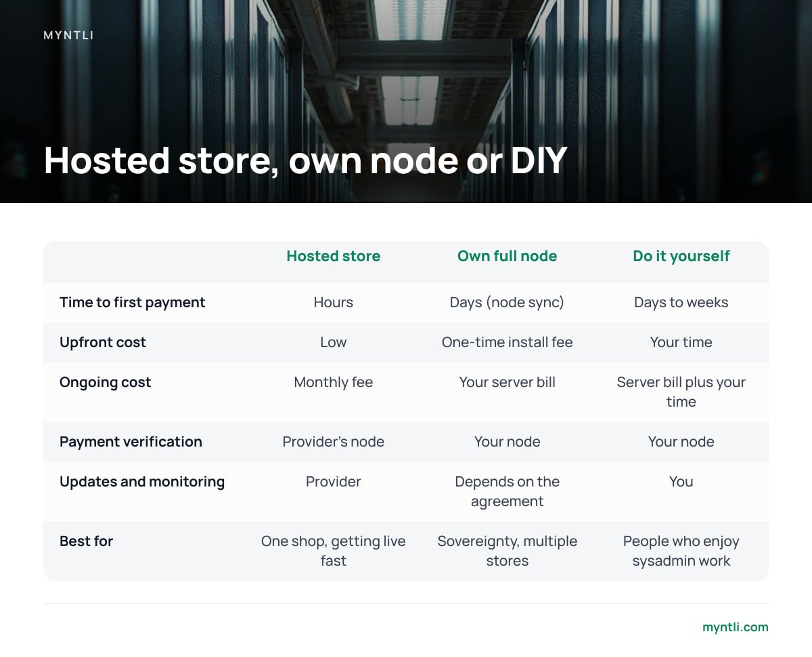The height and width of the screenshot is (657, 812).
Task: Click the 'Days to weeks' cell
Action: (681, 302)
